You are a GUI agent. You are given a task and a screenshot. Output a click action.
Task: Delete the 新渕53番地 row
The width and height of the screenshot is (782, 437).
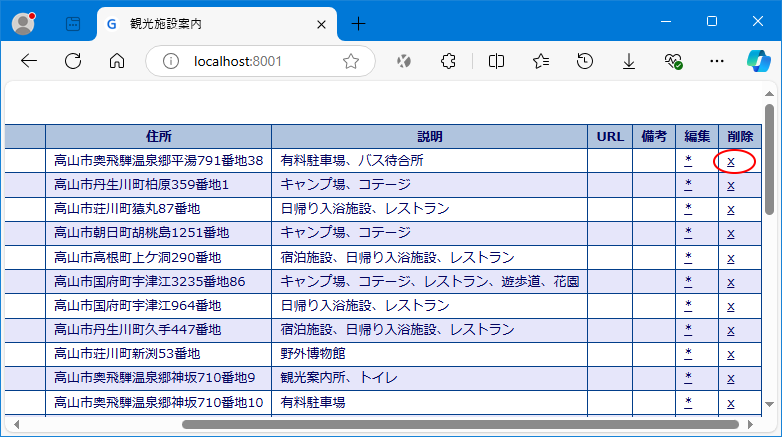731,355
